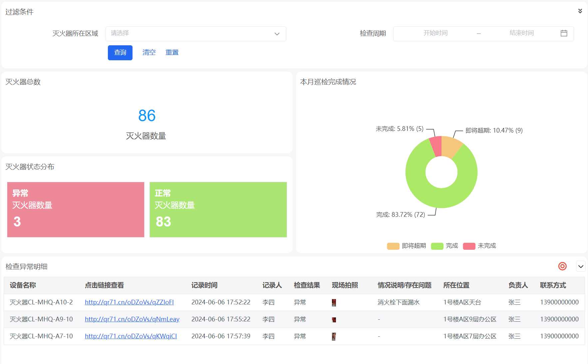Click the 清空 clear link
The image size is (588, 364).
point(149,53)
